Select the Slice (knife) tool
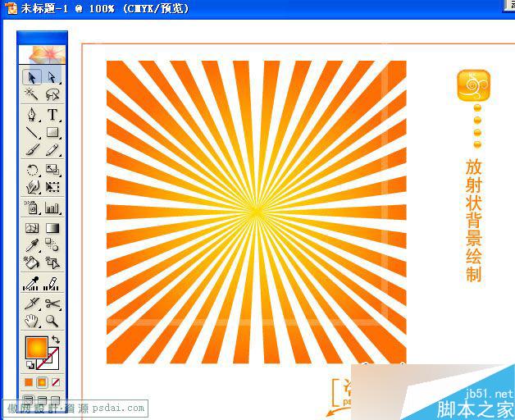This screenshot has width=515, height=420. (x=32, y=304)
